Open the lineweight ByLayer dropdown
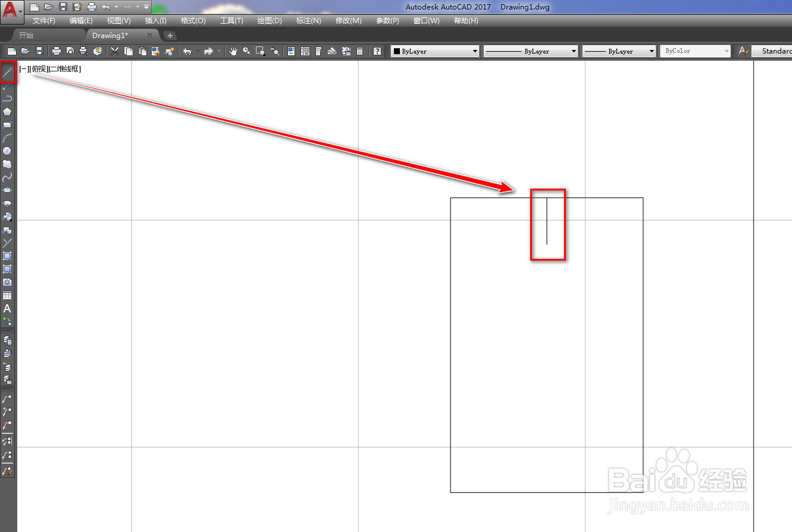 coord(619,51)
